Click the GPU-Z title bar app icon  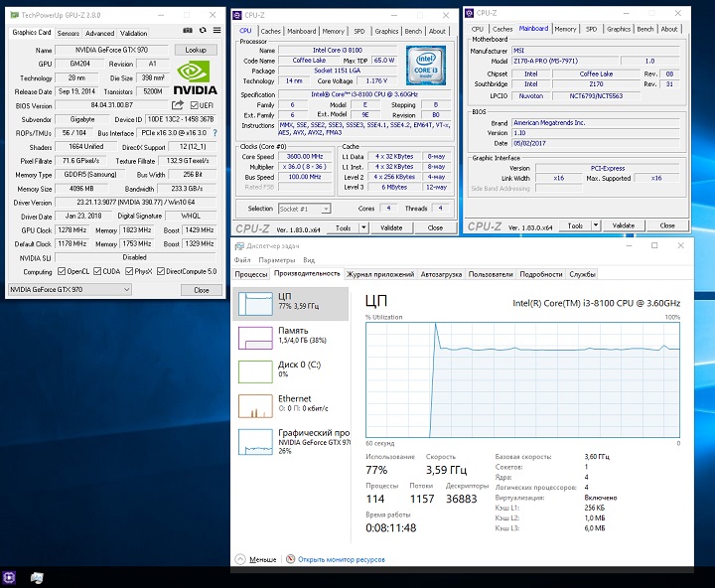coord(14,15)
